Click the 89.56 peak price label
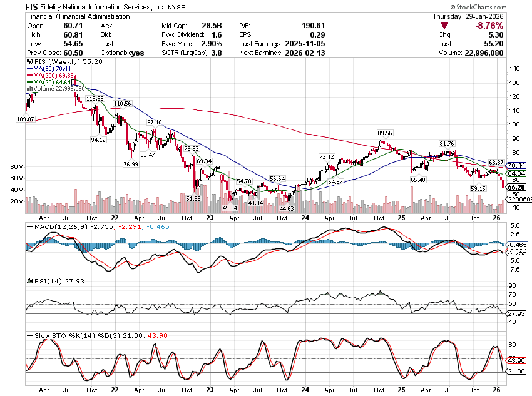532x396 pixels. pos(384,133)
